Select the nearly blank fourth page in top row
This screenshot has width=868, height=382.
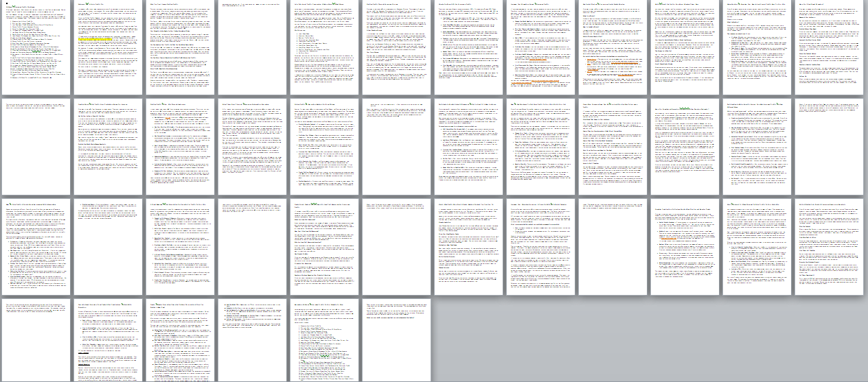point(252,47)
